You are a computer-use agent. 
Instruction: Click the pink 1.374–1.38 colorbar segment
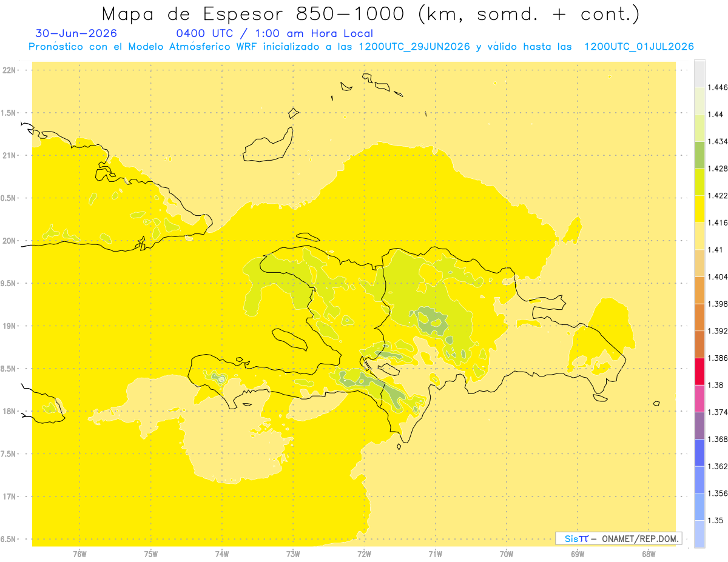tap(699, 398)
